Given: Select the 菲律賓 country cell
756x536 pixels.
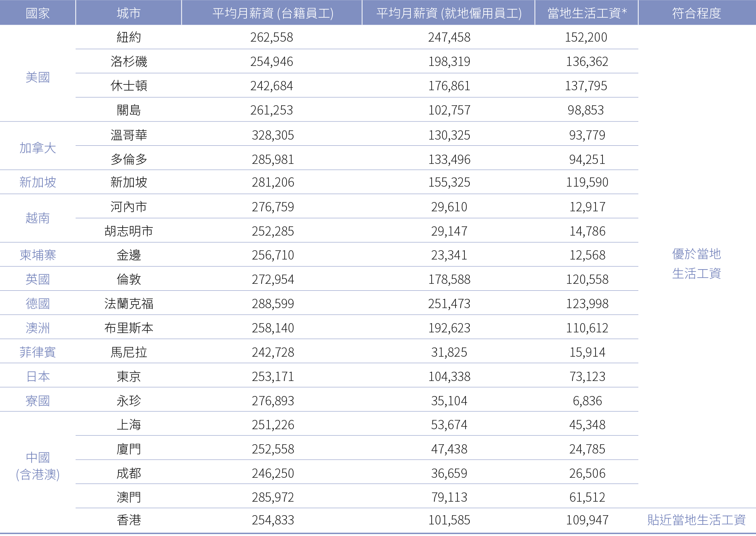Looking at the screenshot, I should 37,352.
